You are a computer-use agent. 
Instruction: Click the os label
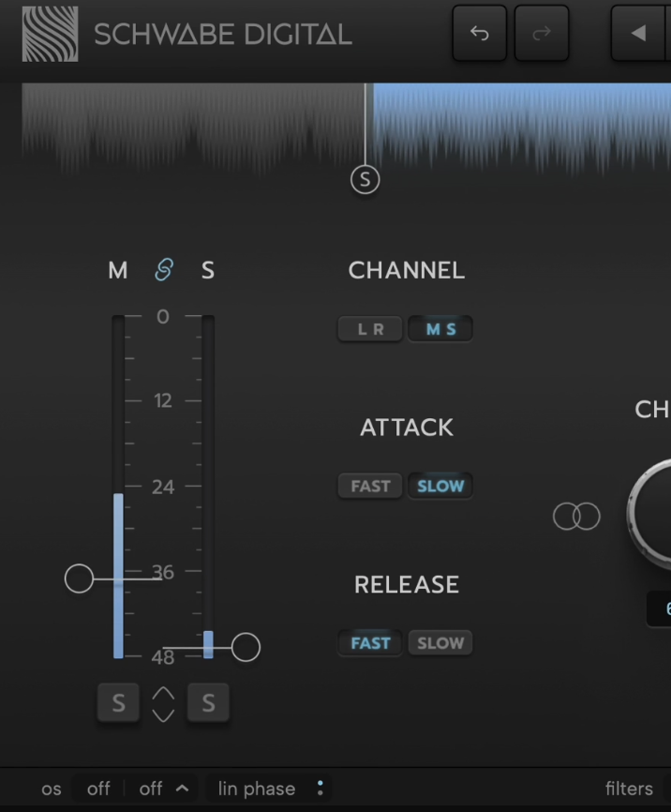pyautogui.click(x=52, y=789)
